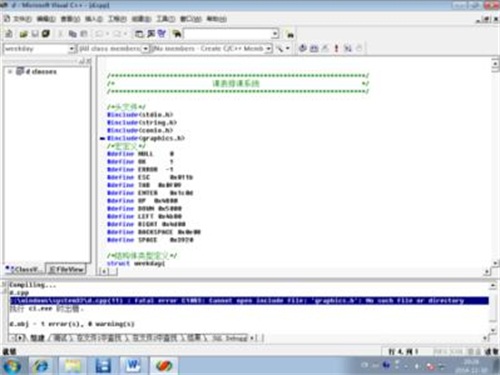Click the WizardBar actions wand icon
Image resolution: width=500 pixels, height=375 pixels.
click(x=280, y=49)
